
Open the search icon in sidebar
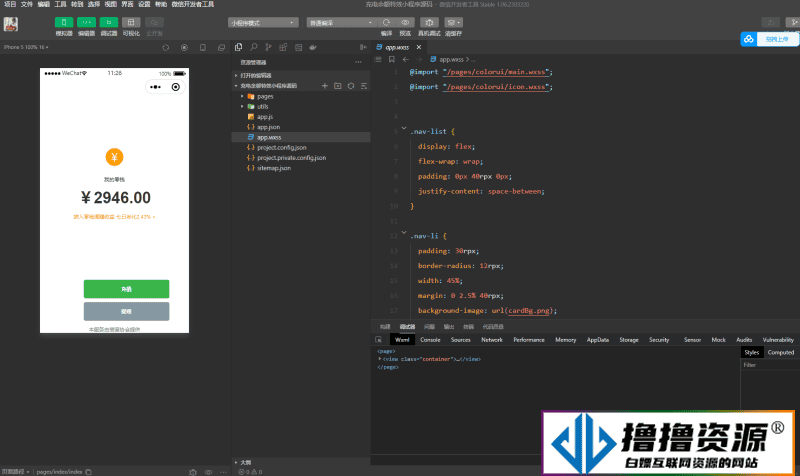(x=254, y=47)
